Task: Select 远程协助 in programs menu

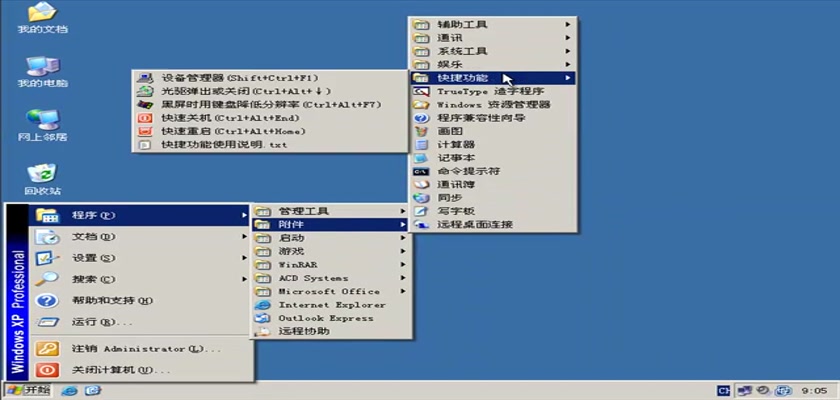Action: [x=330, y=331]
